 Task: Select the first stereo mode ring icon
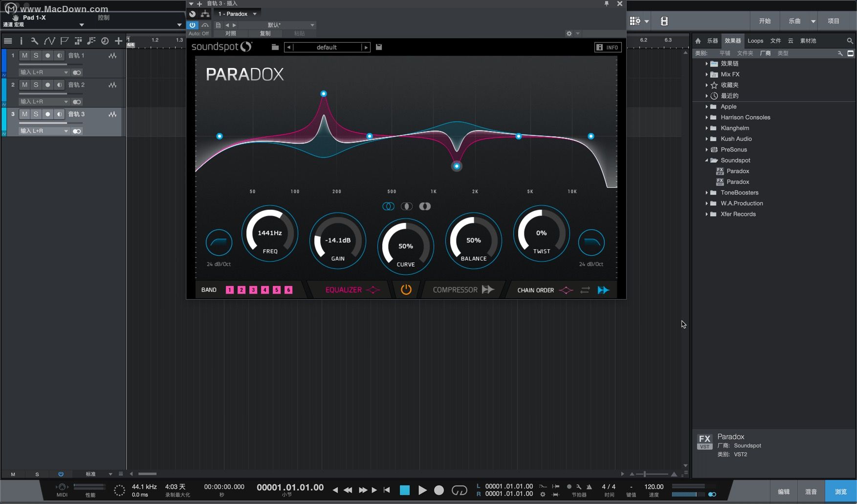pos(388,206)
